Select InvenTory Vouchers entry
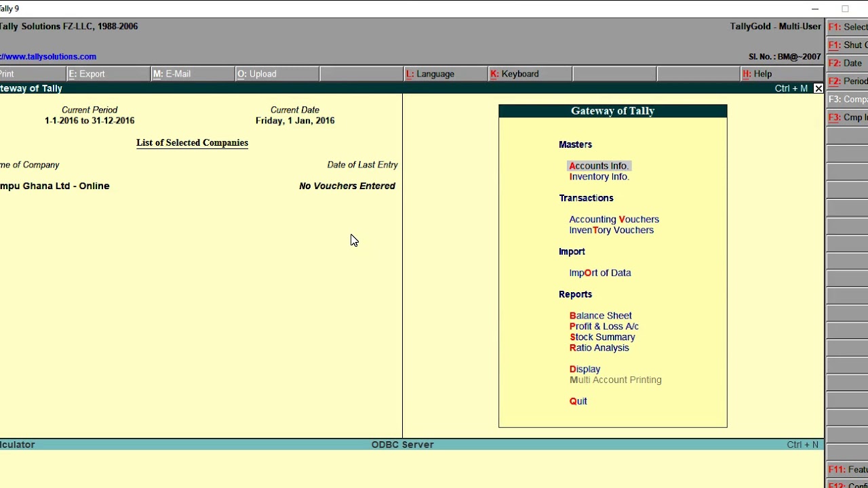This screenshot has width=868, height=488. pos(611,230)
